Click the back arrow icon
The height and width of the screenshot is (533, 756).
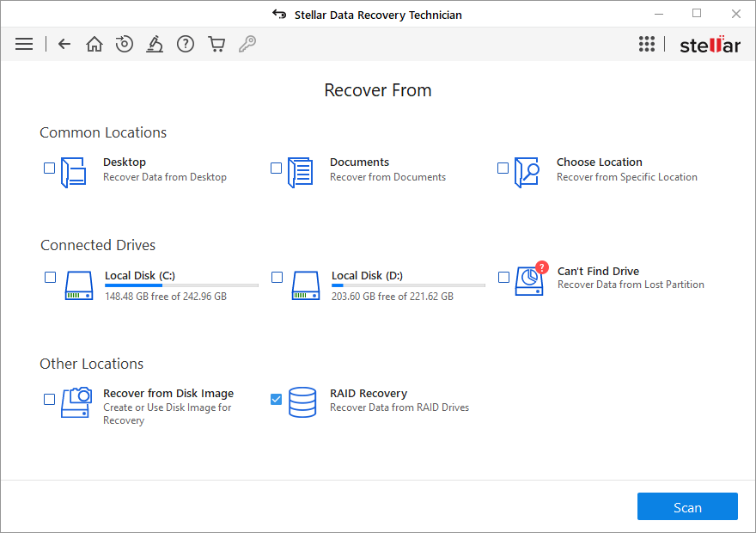[x=64, y=44]
